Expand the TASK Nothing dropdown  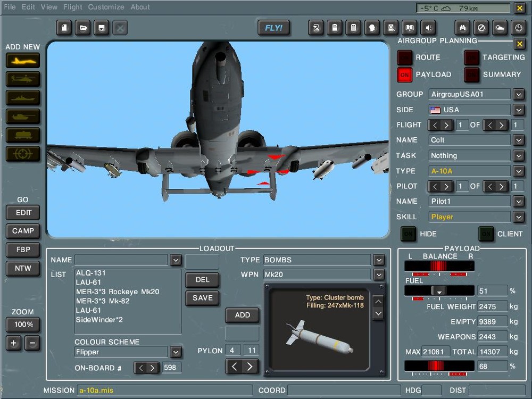[x=519, y=156]
